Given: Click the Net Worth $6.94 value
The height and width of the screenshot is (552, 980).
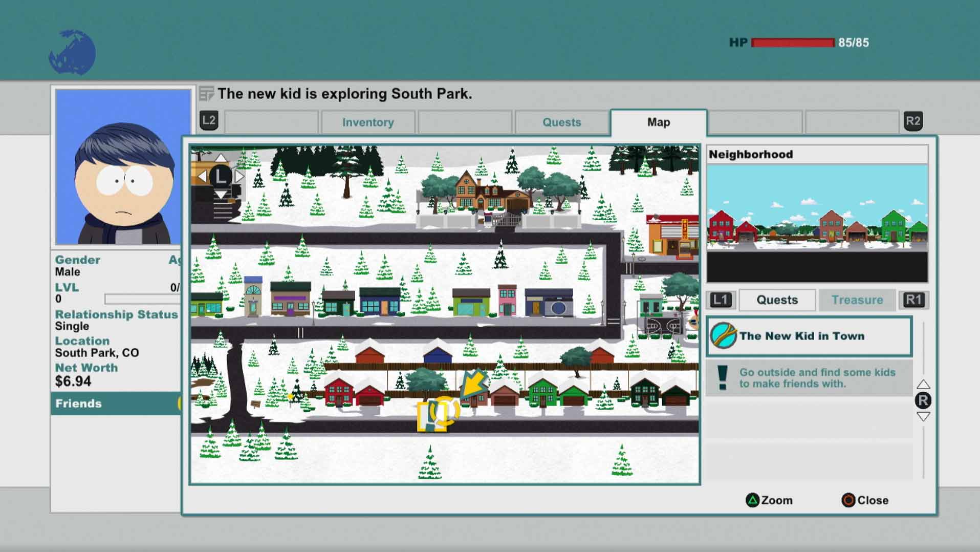Looking at the screenshot, I should point(73,381).
